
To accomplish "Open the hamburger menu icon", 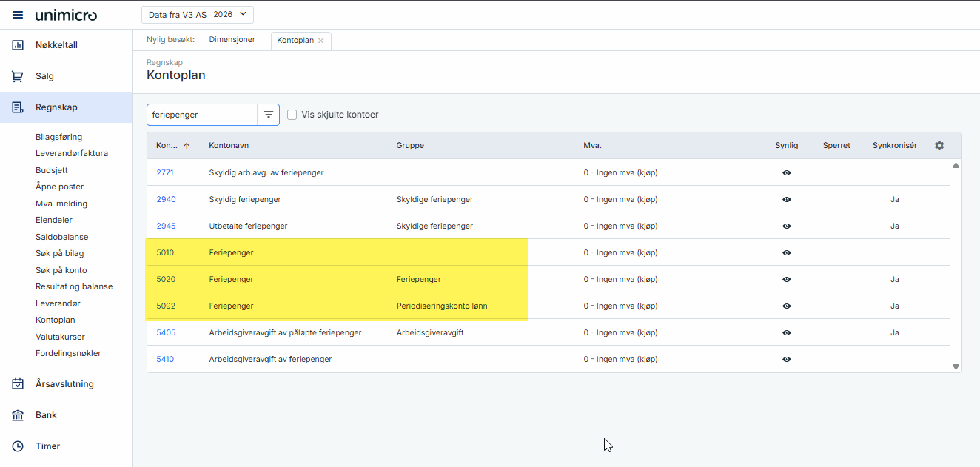I will (18, 16).
